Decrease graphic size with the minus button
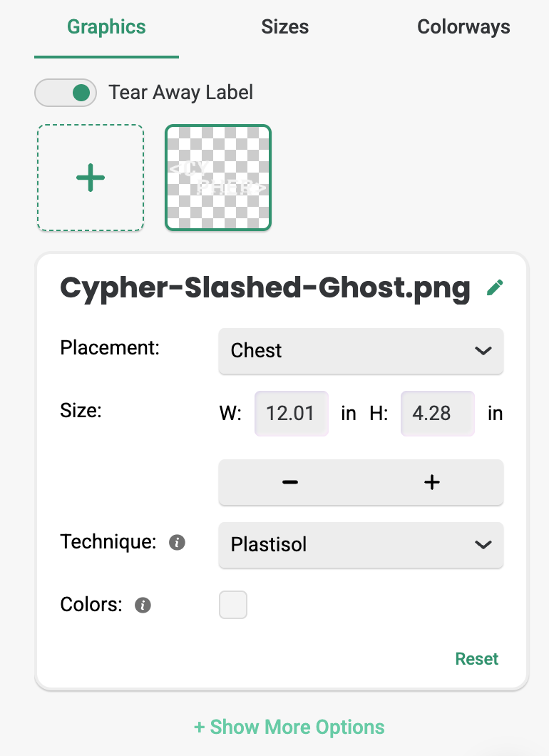Image resolution: width=549 pixels, height=756 pixels. [289, 483]
